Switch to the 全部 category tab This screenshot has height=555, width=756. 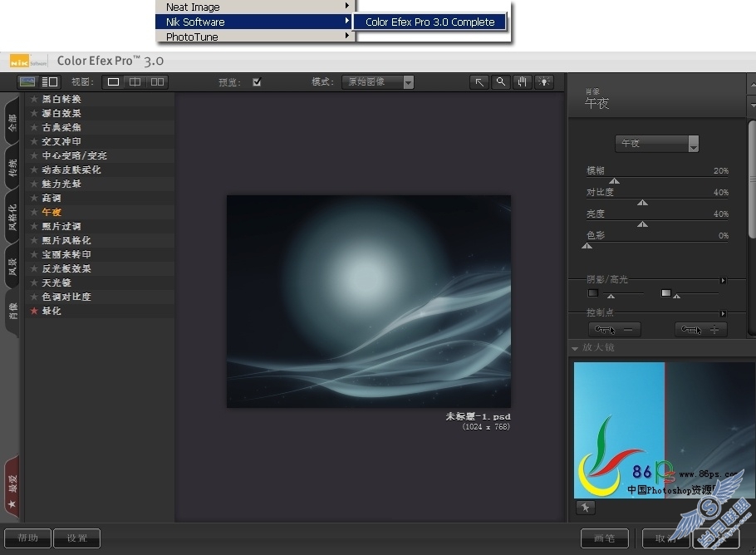[x=12, y=122]
